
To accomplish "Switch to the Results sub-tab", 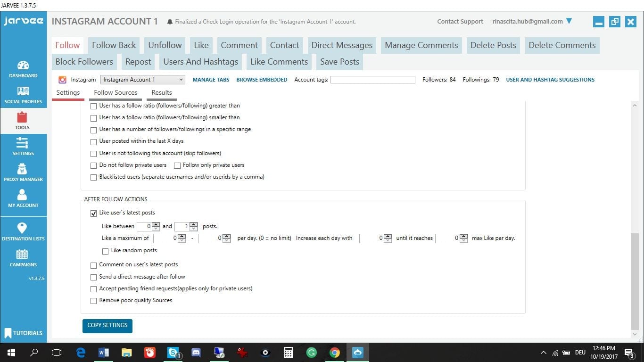I will point(162,93).
